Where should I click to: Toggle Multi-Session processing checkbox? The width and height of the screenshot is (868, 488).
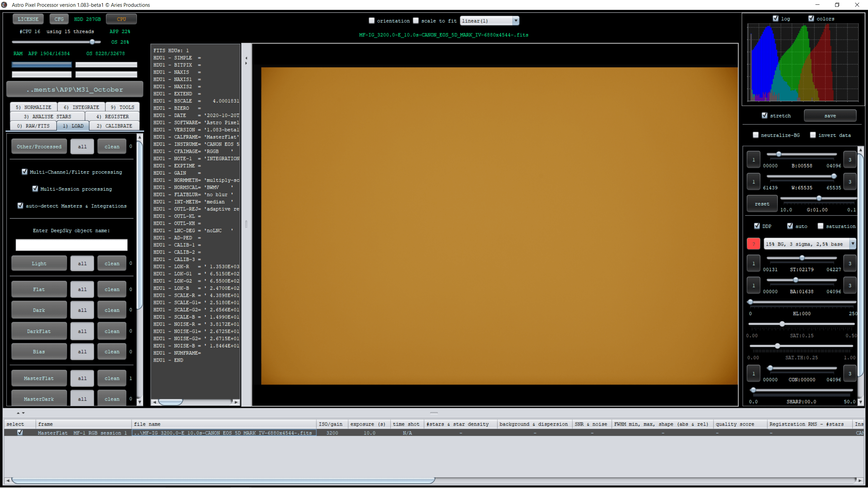(35, 189)
